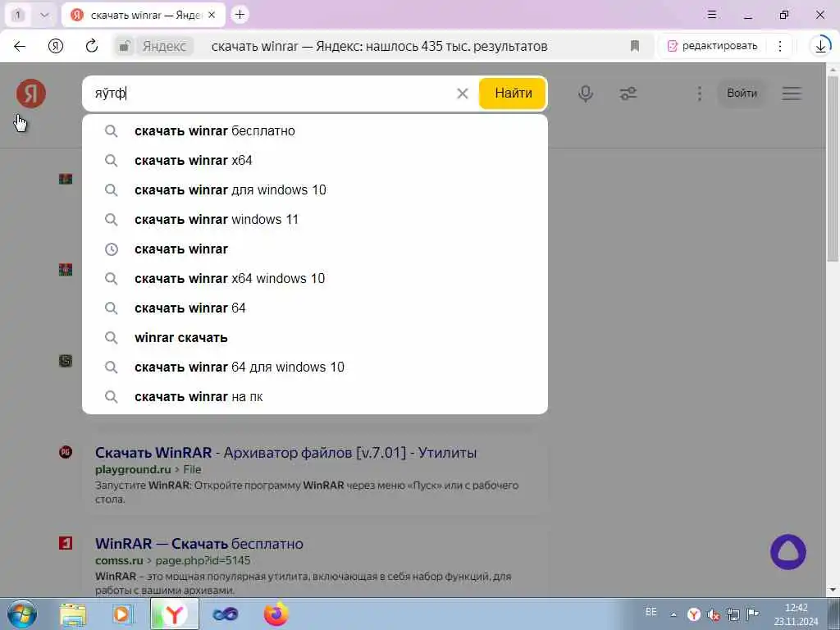Screen dimensions: 840x630
Task: Open the downloads arrow icon
Action: click(820, 46)
